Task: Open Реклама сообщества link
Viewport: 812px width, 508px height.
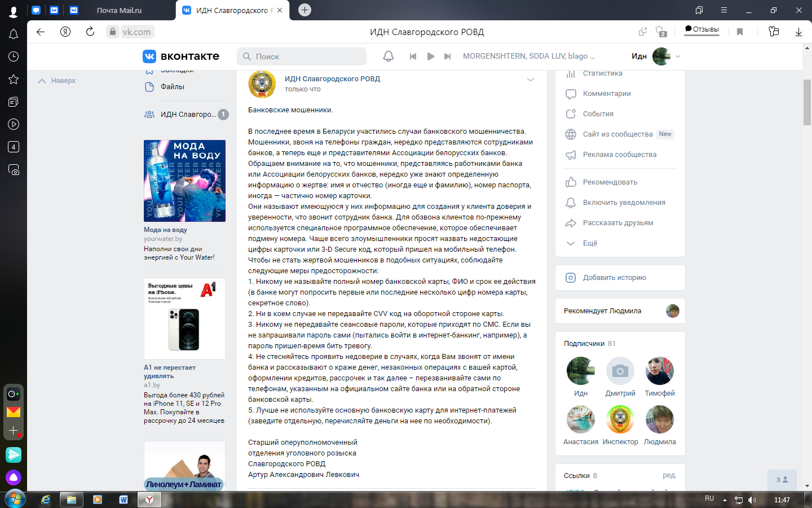Action: [x=619, y=155]
